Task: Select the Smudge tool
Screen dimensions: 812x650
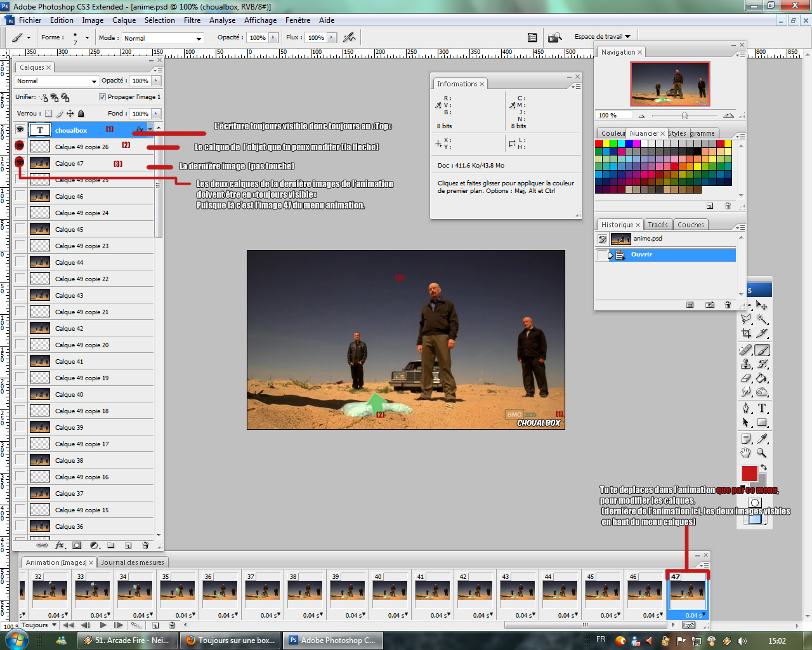Action: tap(746, 392)
